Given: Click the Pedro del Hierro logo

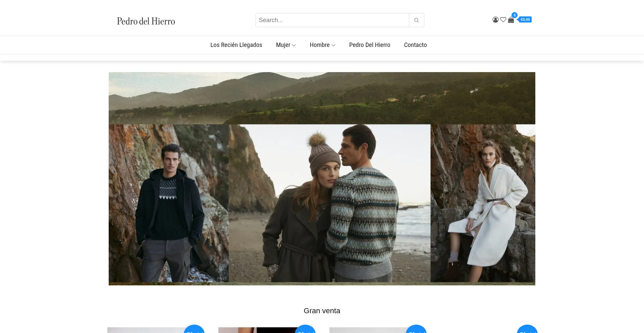Looking at the screenshot, I should [x=146, y=21].
